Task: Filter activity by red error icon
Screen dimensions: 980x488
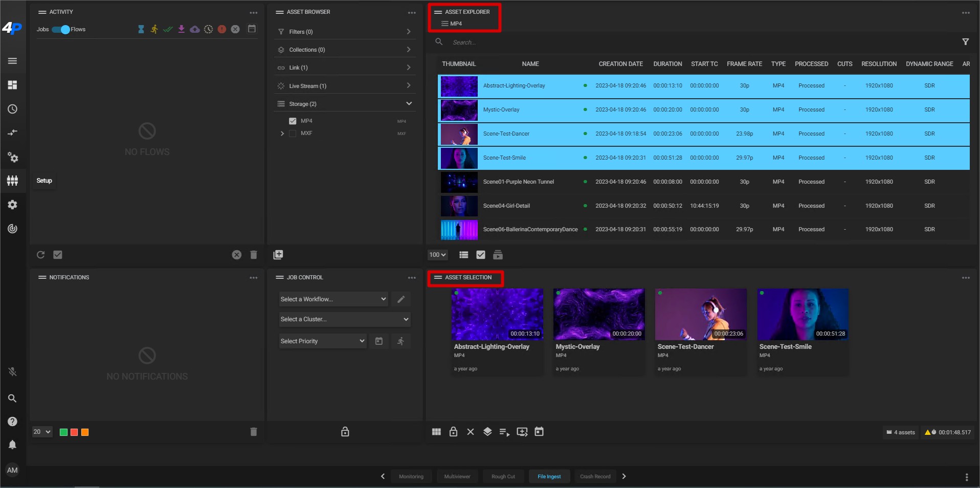Action: click(x=222, y=29)
